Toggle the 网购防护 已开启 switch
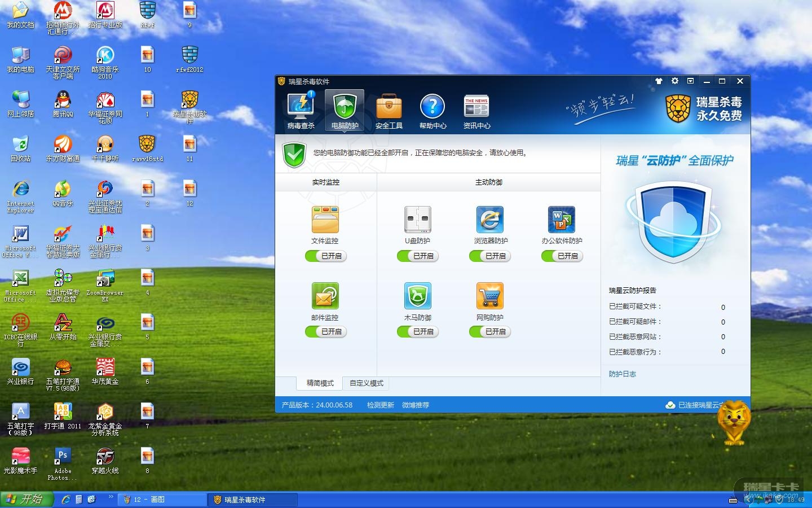 490,332
